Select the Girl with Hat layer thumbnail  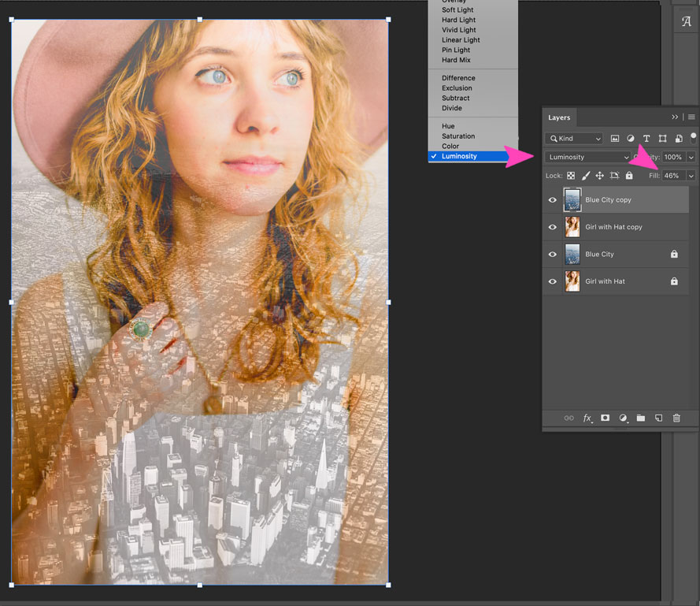tap(572, 281)
